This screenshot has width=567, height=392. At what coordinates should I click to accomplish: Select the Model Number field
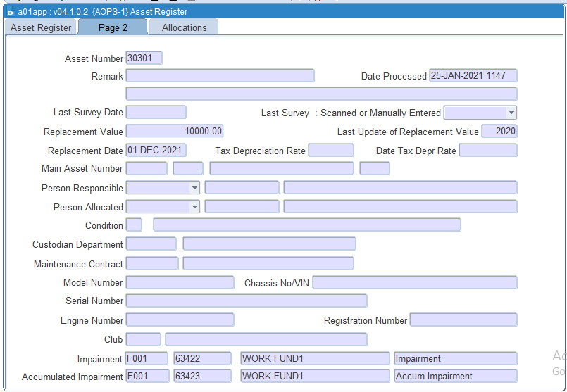pyautogui.click(x=180, y=283)
